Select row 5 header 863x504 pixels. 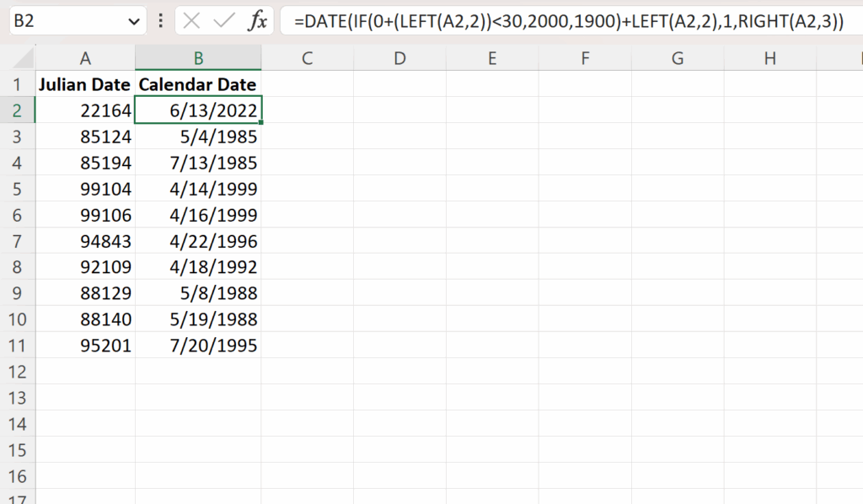tap(19, 189)
